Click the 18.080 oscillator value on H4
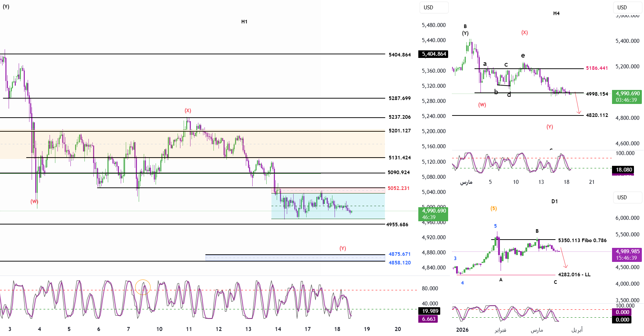Viewport: 644px width, 336px height. tap(624, 170)
